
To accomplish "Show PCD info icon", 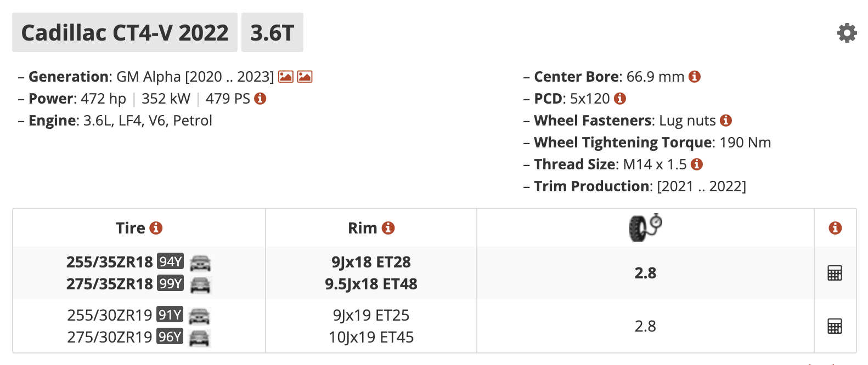I will click(620, 99).
